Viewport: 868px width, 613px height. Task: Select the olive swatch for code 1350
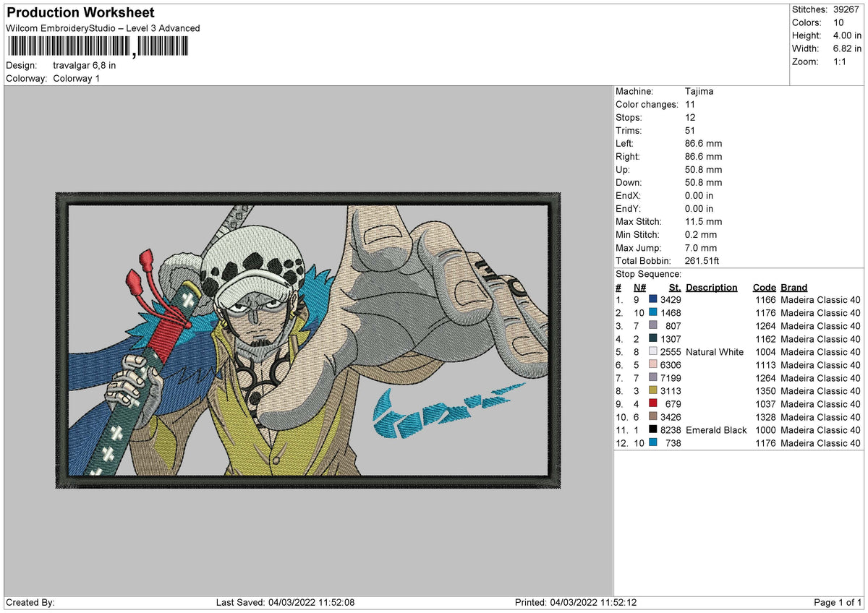pos(653,390)
